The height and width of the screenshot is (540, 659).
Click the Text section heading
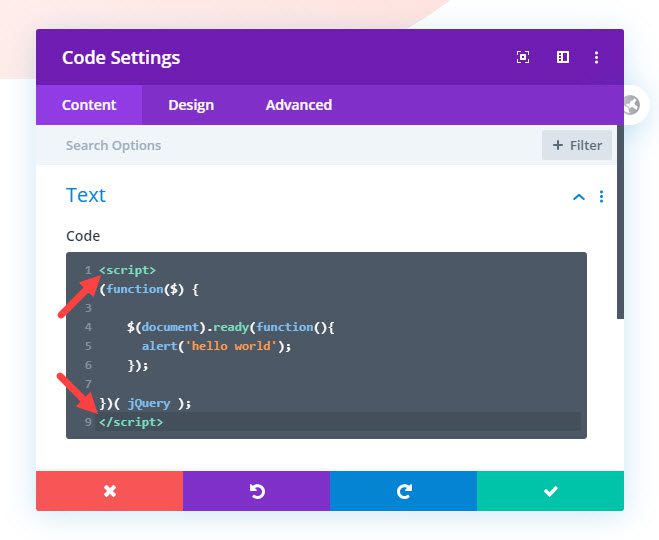click(x=86, y=195)
